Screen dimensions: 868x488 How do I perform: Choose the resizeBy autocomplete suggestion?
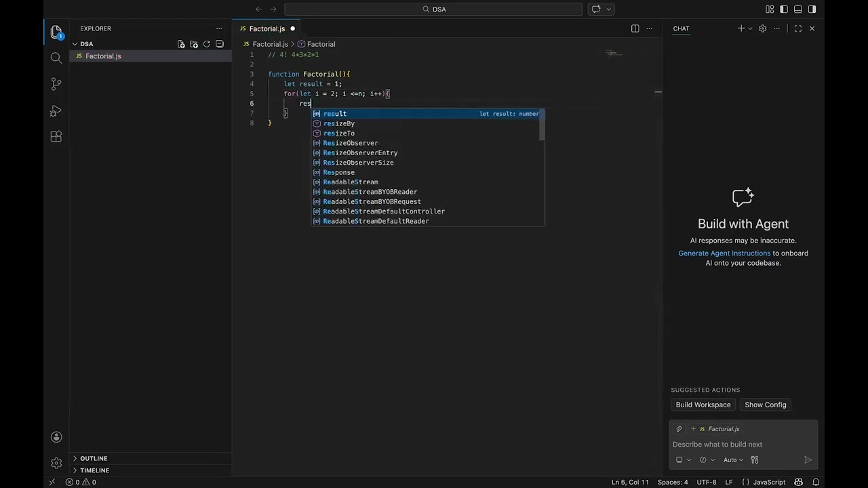[427, 123]
